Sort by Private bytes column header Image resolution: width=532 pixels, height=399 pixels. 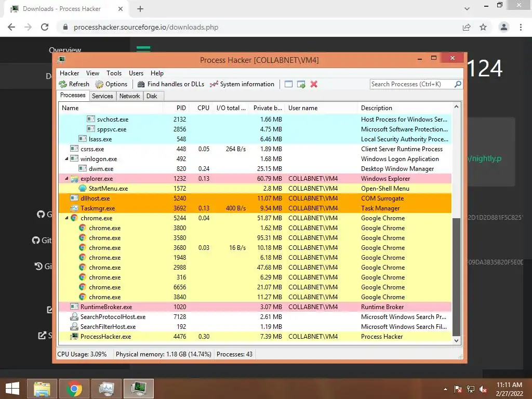(x=268, y=108)
